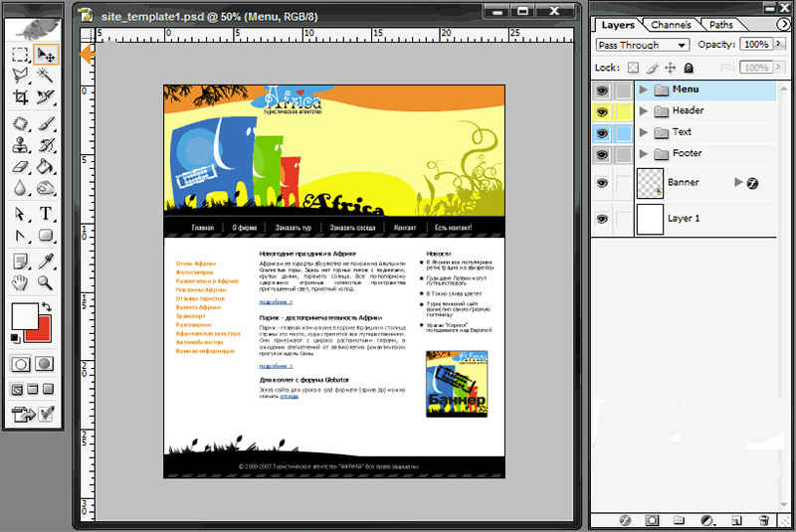Switch to the Channels tab

[x=671, y=24]
